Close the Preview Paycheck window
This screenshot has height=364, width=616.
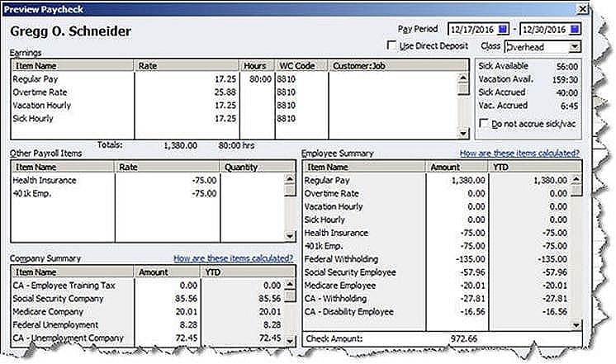coord(582,8)
